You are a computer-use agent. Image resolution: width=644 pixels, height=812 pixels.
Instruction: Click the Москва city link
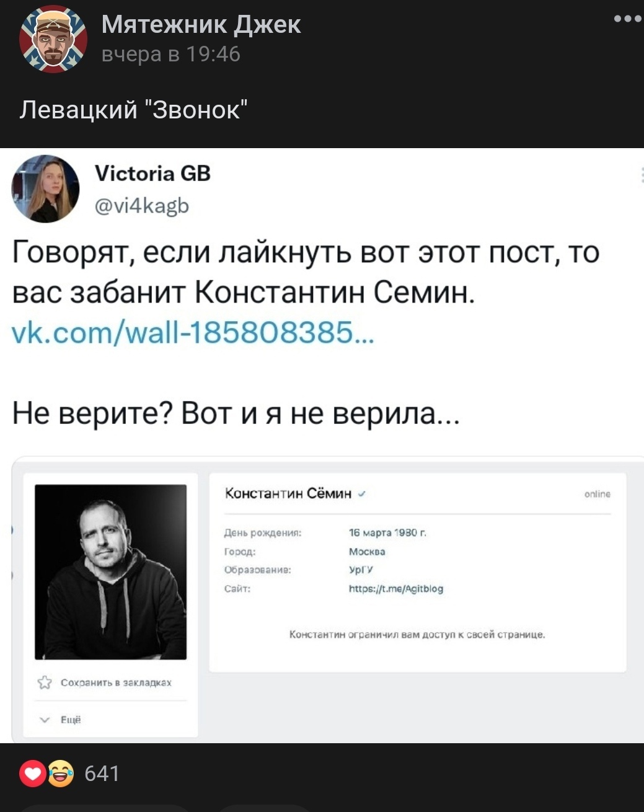pyautogui.click(x=367, y=552)
